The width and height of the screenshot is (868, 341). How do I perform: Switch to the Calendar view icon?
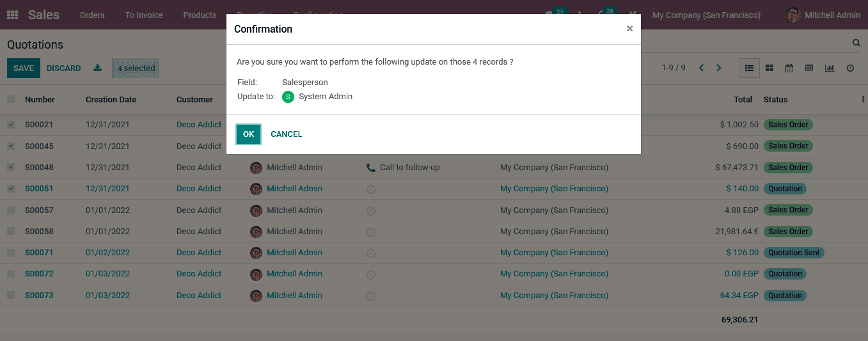coord(789,68)
